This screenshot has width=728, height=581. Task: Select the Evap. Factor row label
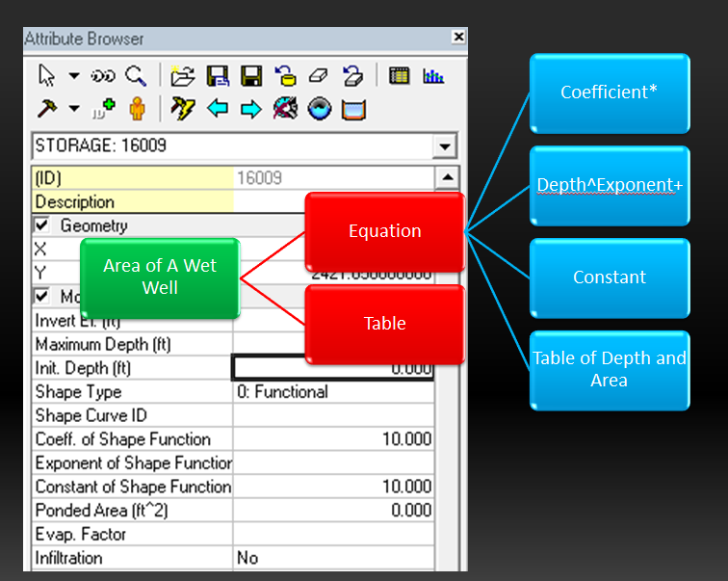pos(80,534)
